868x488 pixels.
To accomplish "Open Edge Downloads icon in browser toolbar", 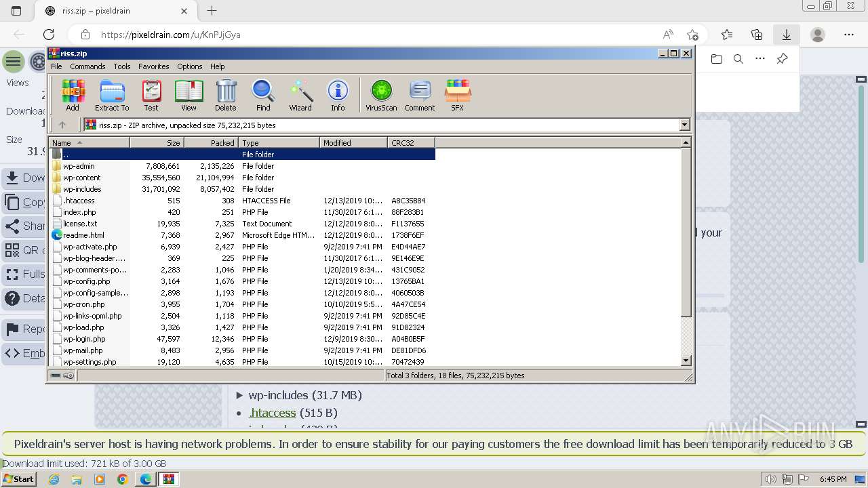I will tap(786, 35).
